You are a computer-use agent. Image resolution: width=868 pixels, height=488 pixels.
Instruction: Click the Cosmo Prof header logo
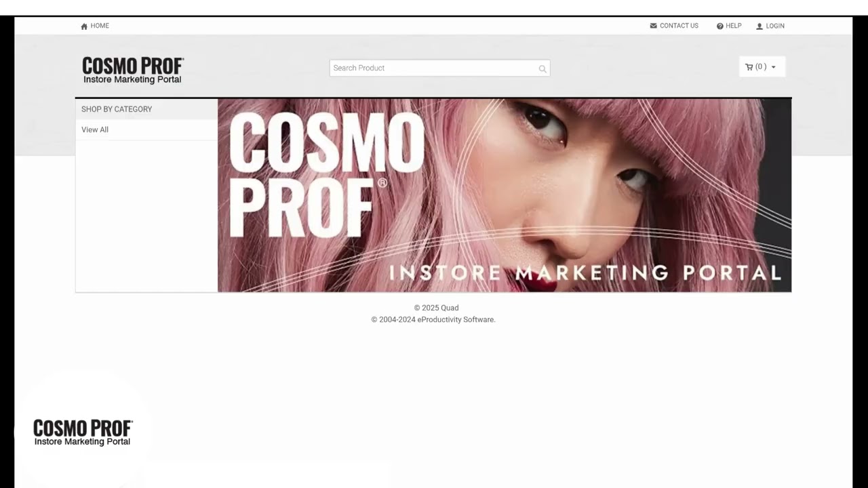pos(133,70)
